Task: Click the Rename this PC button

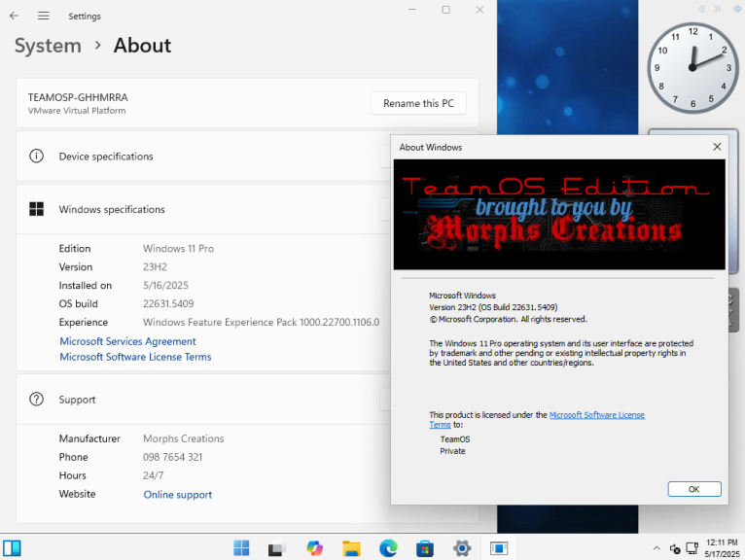Action: pos(418,103)
